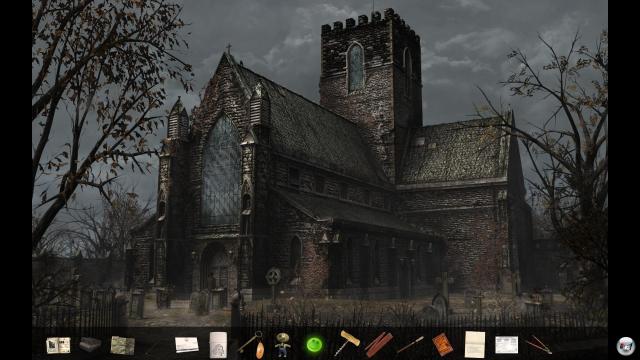
Task: Examine the large stained-glass front window
Action: pos(221,170)
